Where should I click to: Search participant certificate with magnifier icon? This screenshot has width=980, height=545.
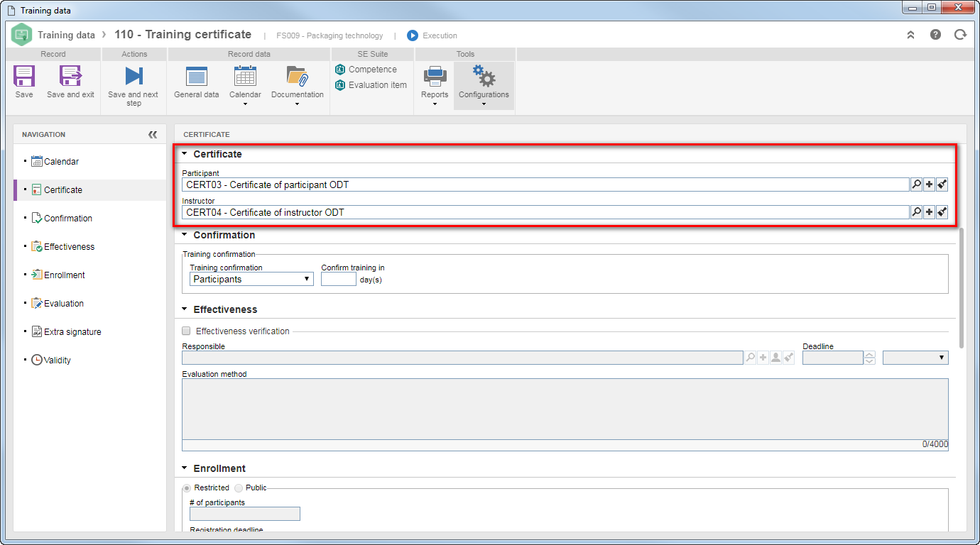point(916,185)
